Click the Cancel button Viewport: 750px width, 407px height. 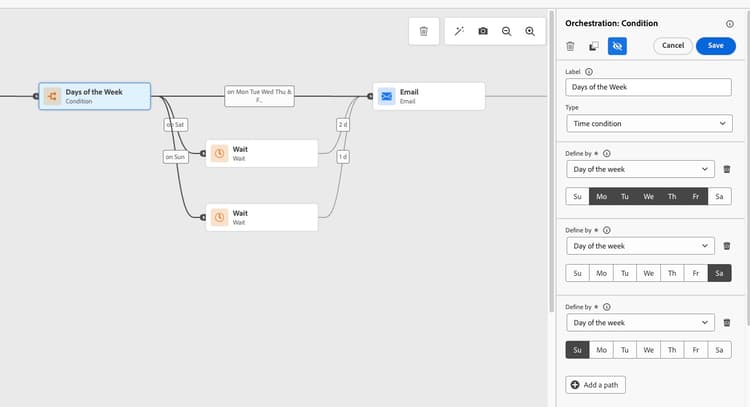click(x=673, y=46)
